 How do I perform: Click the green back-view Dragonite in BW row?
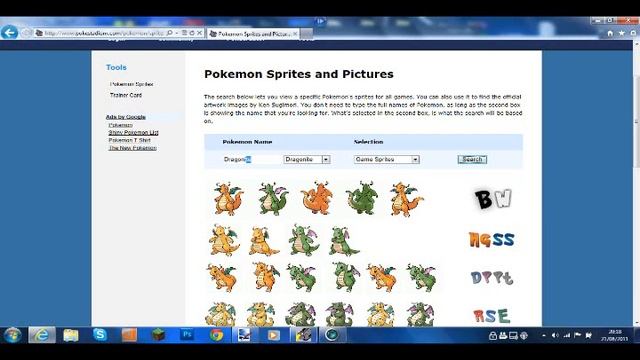[362, 198]
